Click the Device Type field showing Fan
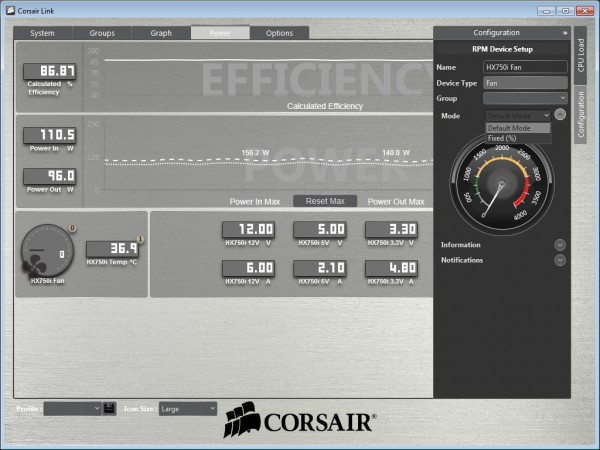Viewport: 600px width, 450px height. click(x=525, y=83)
